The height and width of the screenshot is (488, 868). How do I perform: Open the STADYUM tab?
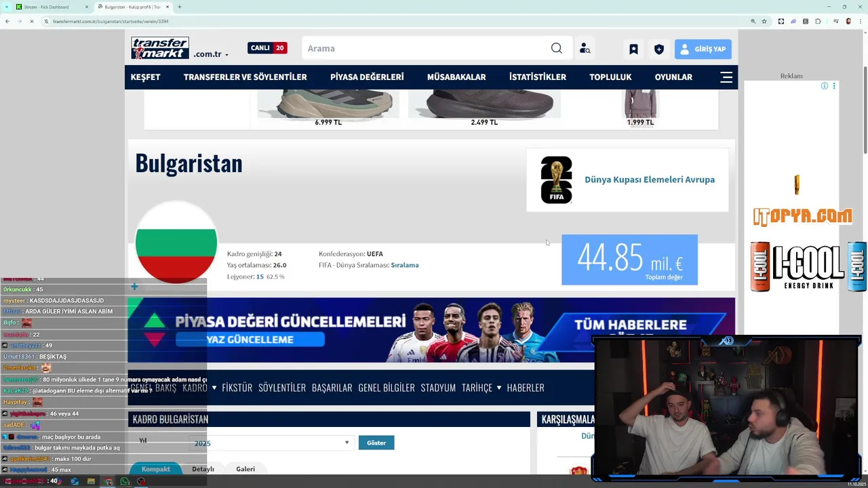coord(438,388)
